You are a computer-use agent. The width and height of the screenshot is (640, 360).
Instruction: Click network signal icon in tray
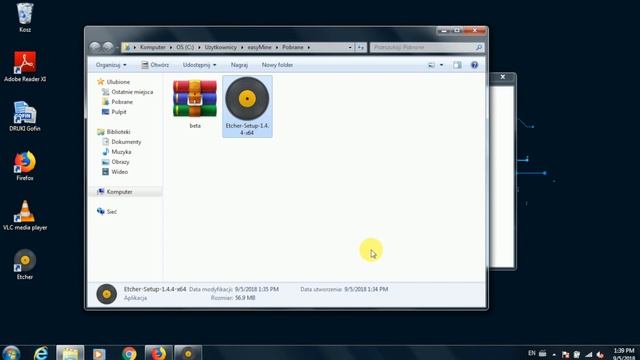click(x=589, y=354)
